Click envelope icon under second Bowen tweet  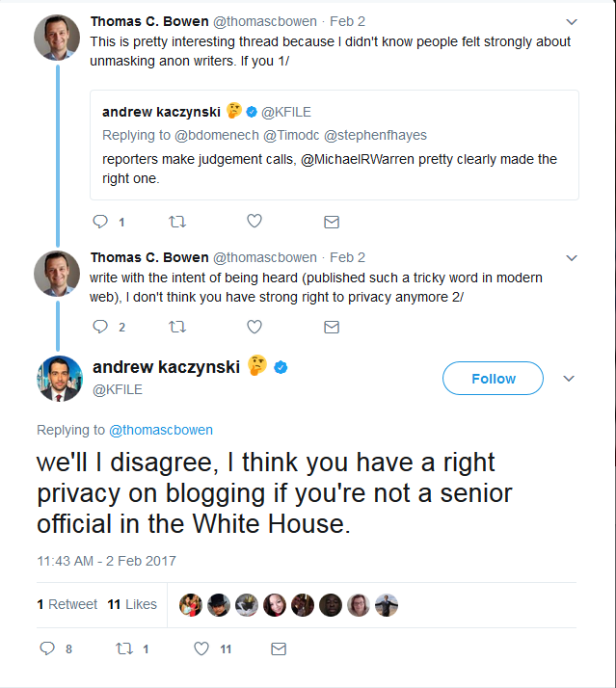[x=332, y=327]
